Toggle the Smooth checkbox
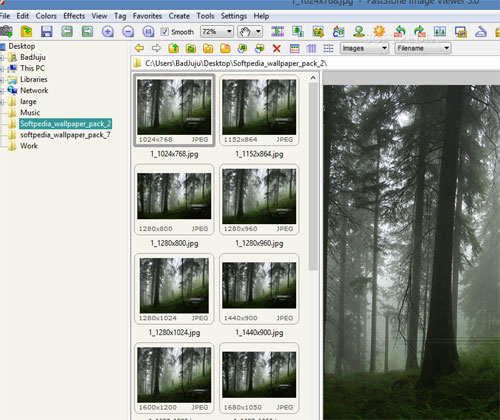This screenshot has width=500, height=420. 164,32
